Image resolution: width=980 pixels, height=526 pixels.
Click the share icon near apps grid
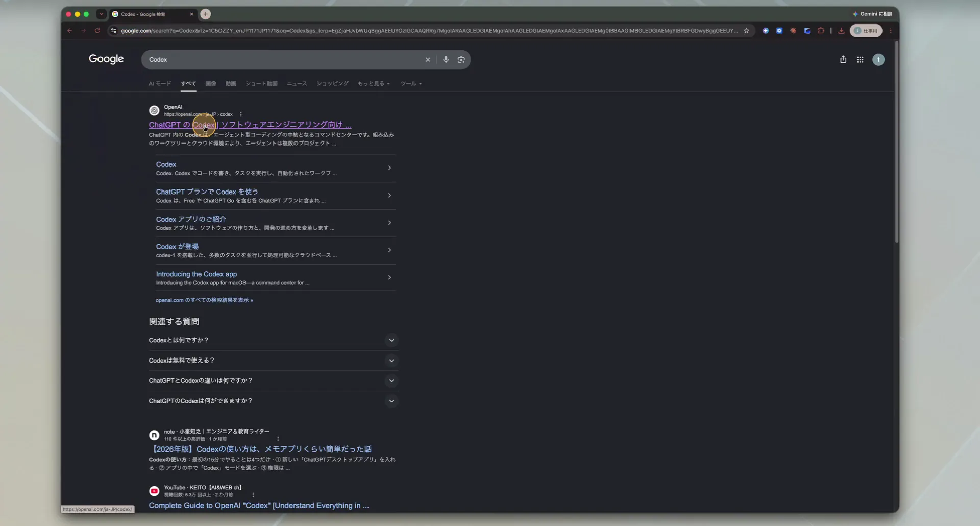(843, 60)
